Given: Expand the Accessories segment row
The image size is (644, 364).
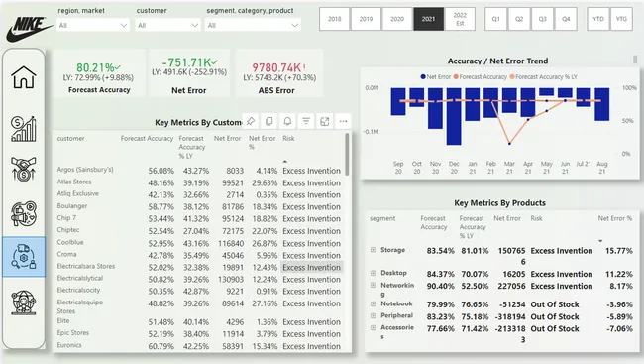Looking at the screenshot, I should click(x=373, y=328).
